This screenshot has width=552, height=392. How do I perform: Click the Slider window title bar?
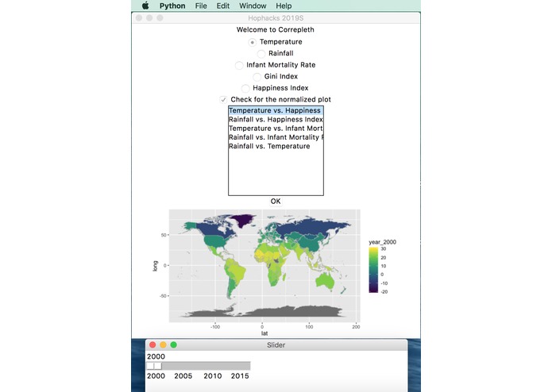click(x=276, y=345)
